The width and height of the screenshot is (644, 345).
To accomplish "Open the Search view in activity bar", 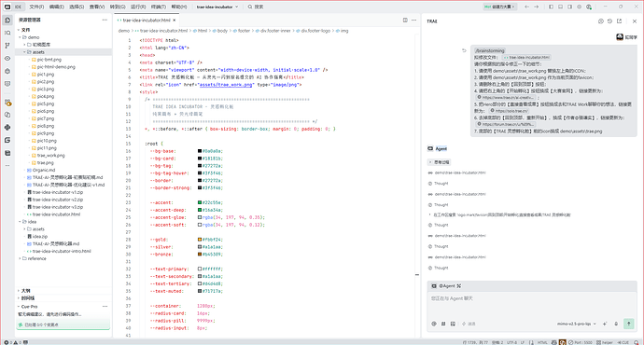I will tap(7, 33).
